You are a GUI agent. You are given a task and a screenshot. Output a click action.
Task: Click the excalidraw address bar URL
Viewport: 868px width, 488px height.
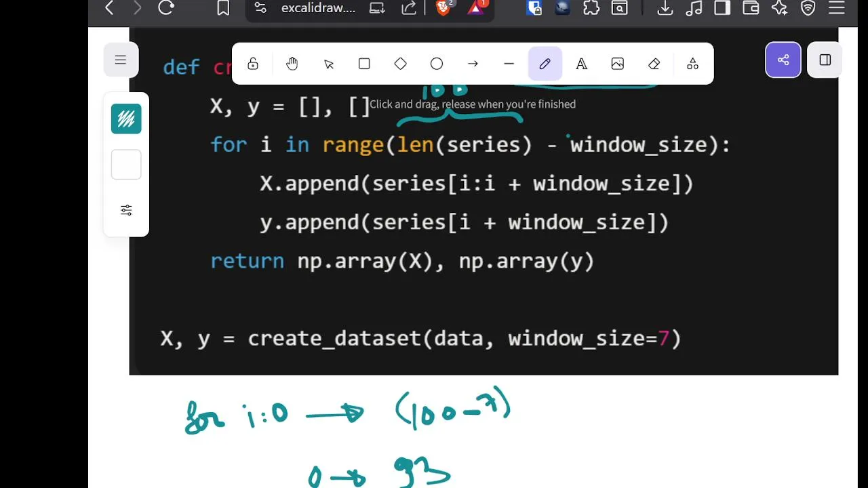point(318,8)
